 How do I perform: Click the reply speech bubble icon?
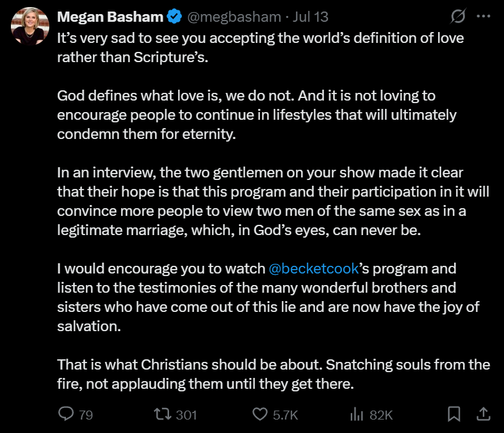tap(66, 414)
